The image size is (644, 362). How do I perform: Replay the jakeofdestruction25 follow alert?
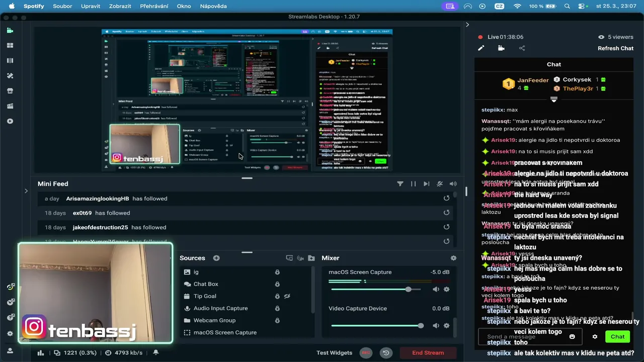[x=446, y=227]
